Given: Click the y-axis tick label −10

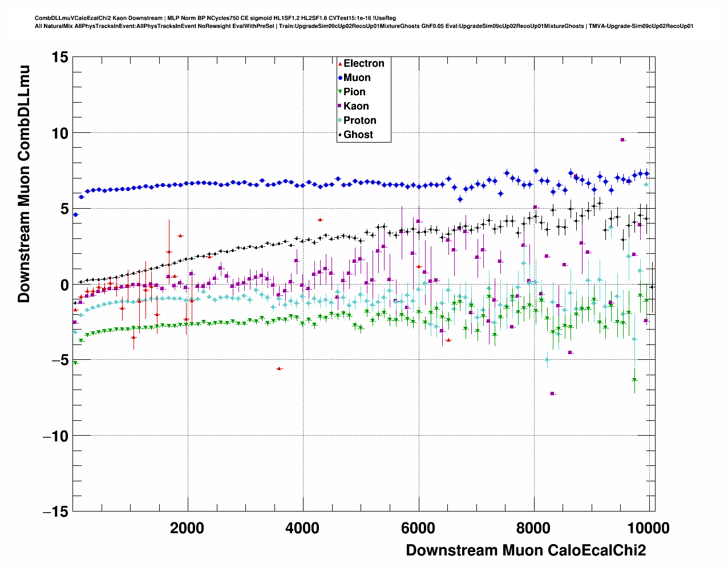Looking at the screenshot, I should [56, 436].
